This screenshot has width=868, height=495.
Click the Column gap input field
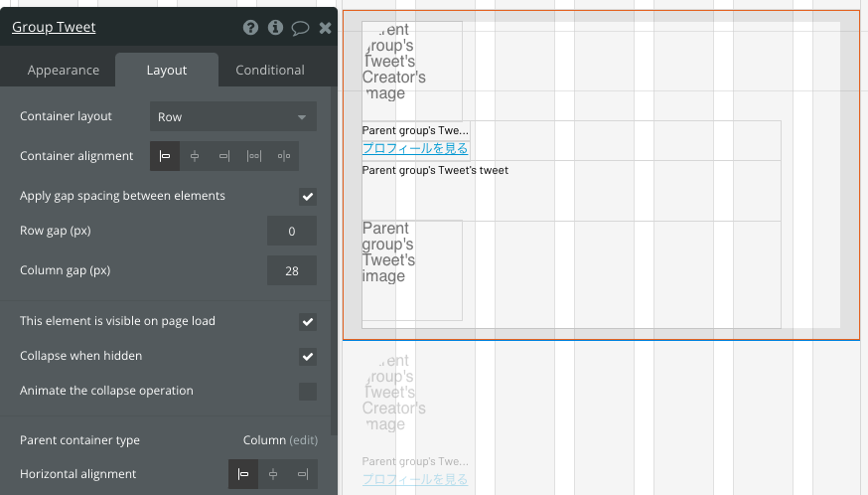click(x=292, y=270)
